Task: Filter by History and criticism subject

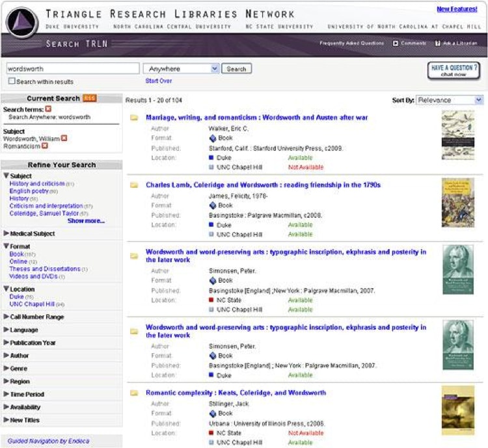Action: pyautogui.click(x=37, y=183)
